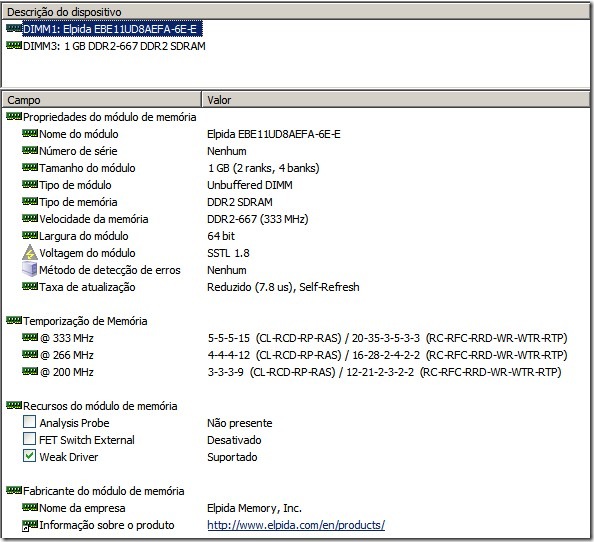Select the DDR2-667 (333 MHz) value
Image resolution: width=594 pixels, height=542 pixels.
(258, 219)
